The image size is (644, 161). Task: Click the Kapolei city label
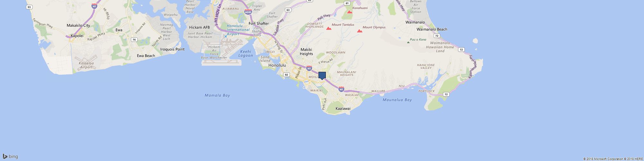77,36
